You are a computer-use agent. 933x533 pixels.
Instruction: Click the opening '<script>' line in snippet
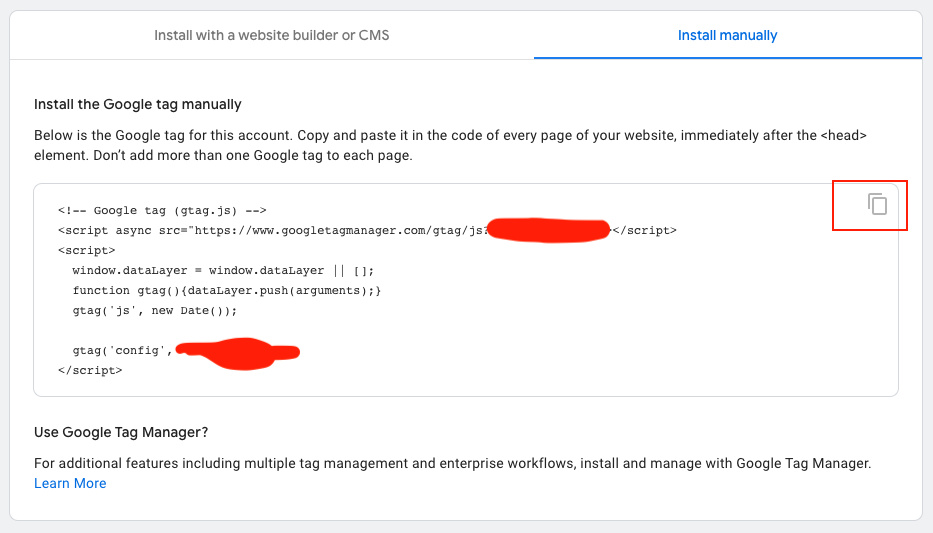tap(86, 250)
